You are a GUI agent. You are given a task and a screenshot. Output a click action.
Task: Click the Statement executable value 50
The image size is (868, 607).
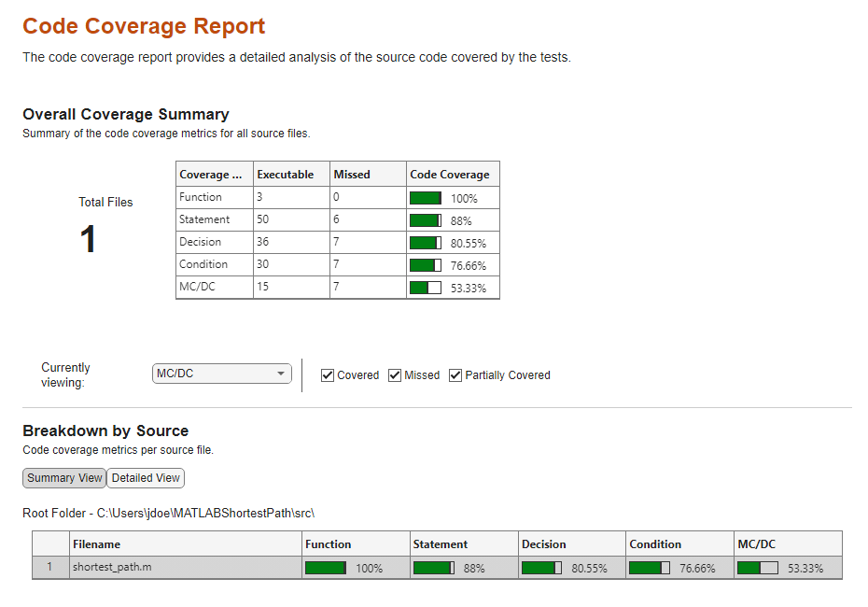click(262, 219)
